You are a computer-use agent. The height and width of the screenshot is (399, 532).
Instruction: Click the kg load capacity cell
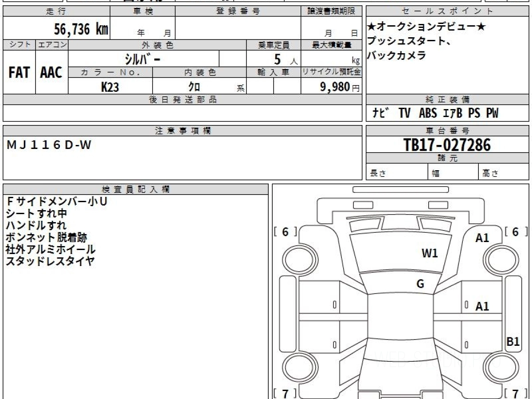coord(331,59)
